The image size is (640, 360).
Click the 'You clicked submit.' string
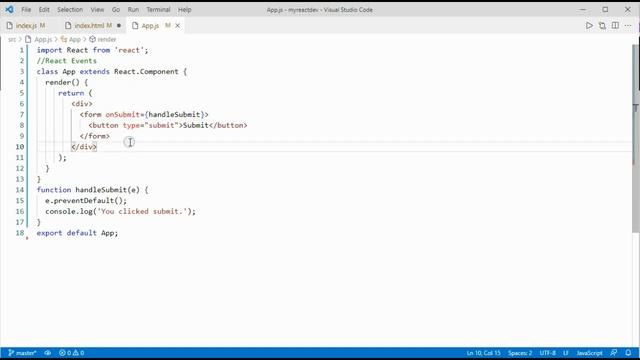click(x=142, y=211)
